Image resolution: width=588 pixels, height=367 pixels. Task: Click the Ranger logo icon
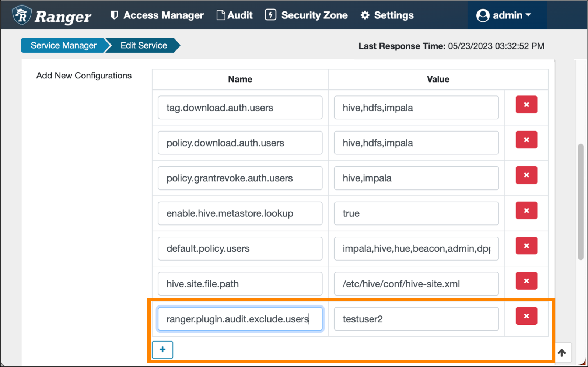pyautogui.click(x=22, y=15)
